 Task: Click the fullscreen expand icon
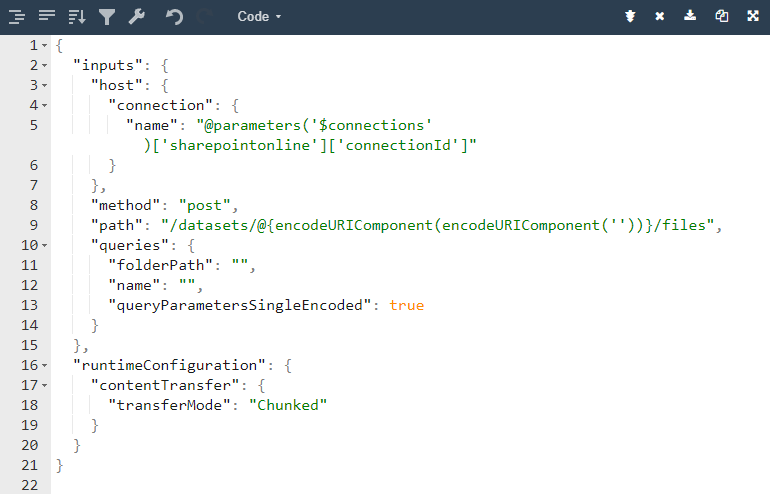(752, 17)
